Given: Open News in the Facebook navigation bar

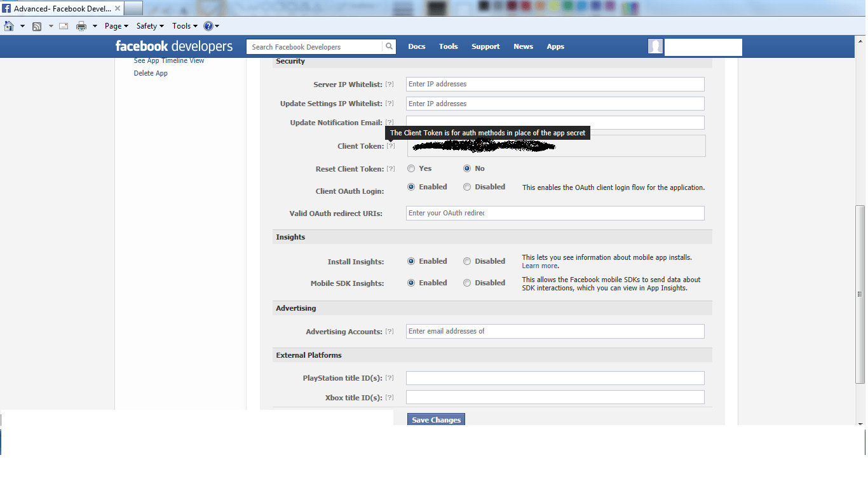Looking at the screenshot, I should 523,46.
